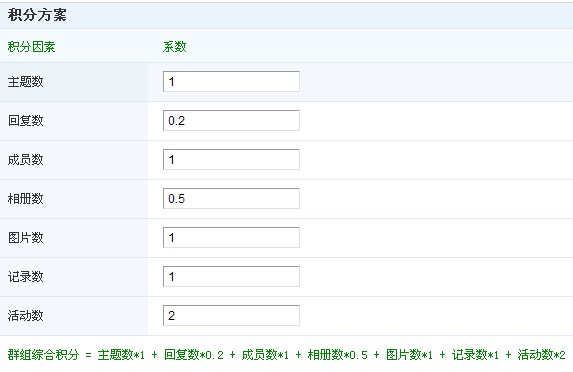Select the 相册数 row label
This screenshot has height=372, width=573.
[26, 198]
